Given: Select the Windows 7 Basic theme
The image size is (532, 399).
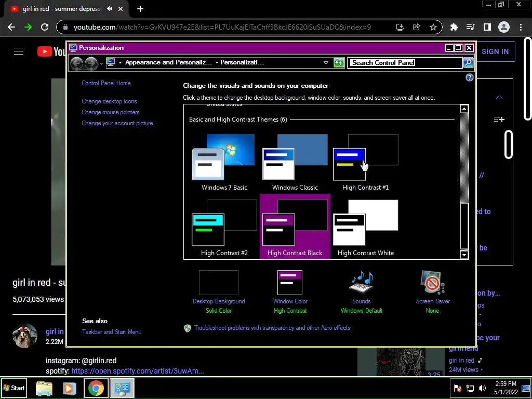Looking at the screenshot, I should (x=224, y=162).
